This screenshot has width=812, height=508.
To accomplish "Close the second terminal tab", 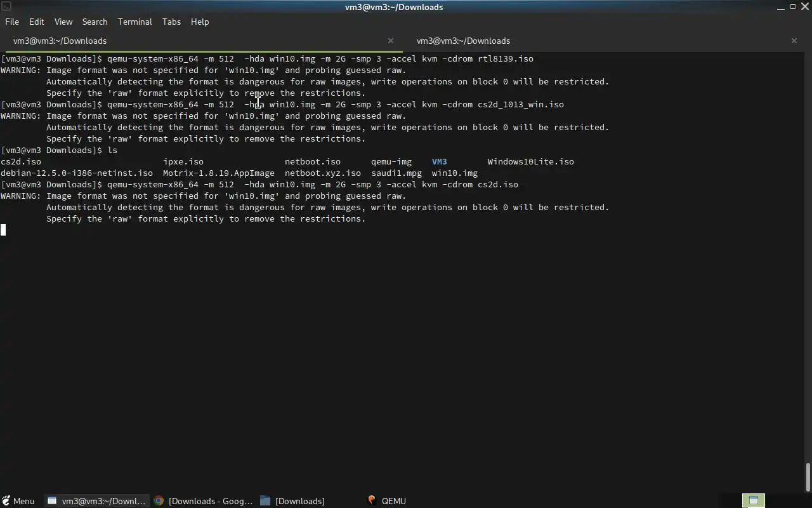I will tap(794, 41).
